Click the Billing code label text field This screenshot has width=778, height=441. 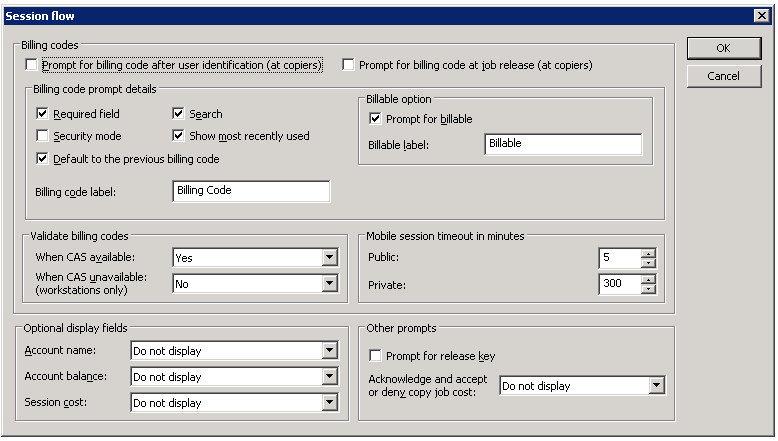tap(250, 191)
